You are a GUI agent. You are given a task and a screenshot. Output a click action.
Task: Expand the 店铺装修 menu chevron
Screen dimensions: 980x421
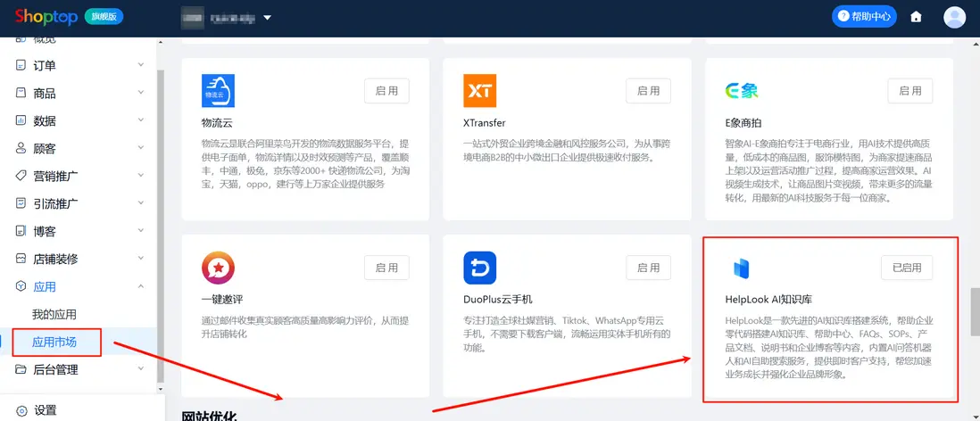click(141, 259)
